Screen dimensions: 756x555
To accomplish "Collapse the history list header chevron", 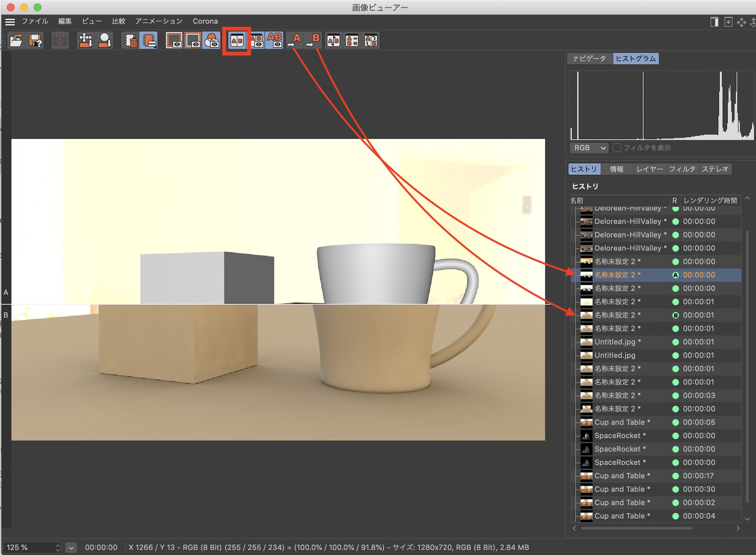I will tap(747, 198).
